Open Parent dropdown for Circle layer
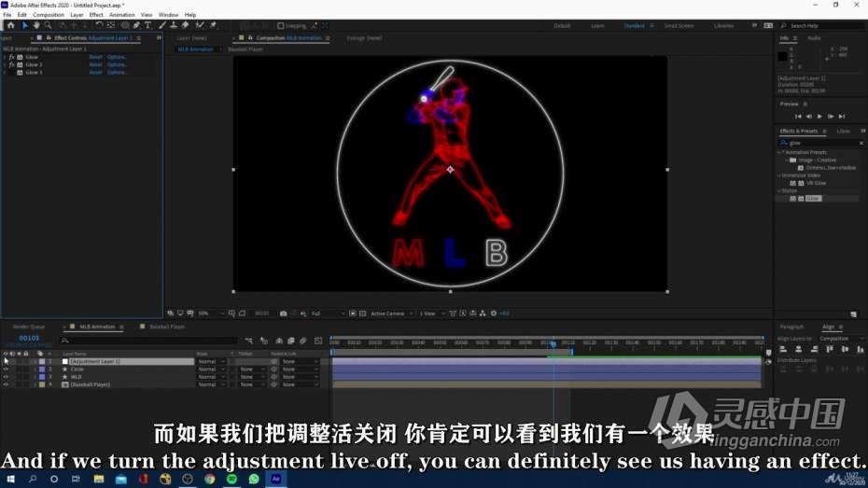 [x=300, y=369]
